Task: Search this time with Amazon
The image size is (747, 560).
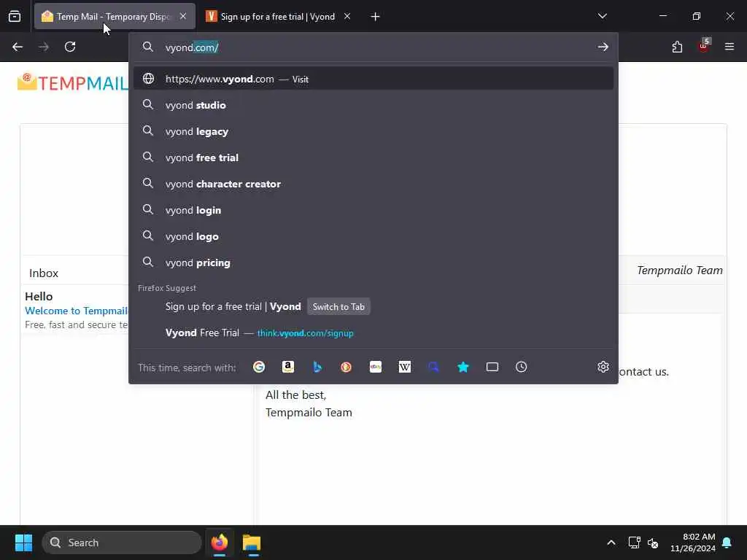Action: click(287, 367)
